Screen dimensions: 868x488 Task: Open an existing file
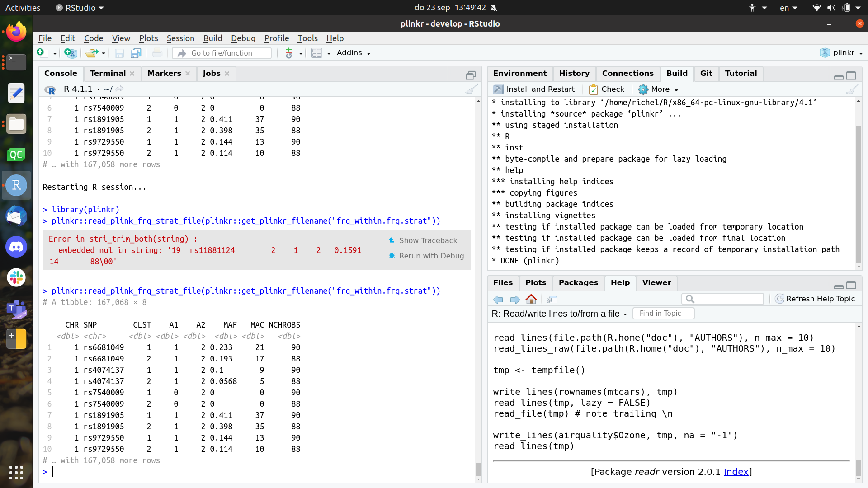coord(92,53)
